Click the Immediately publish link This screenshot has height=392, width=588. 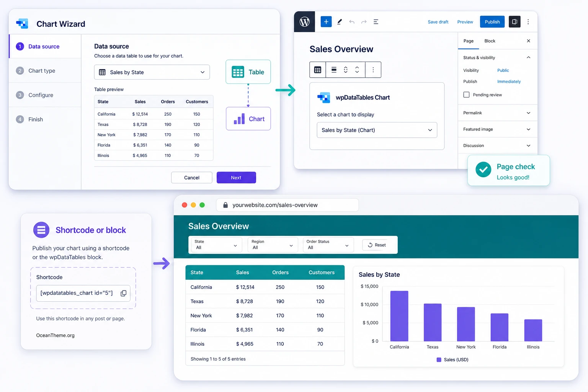click(x=509, y=82)
